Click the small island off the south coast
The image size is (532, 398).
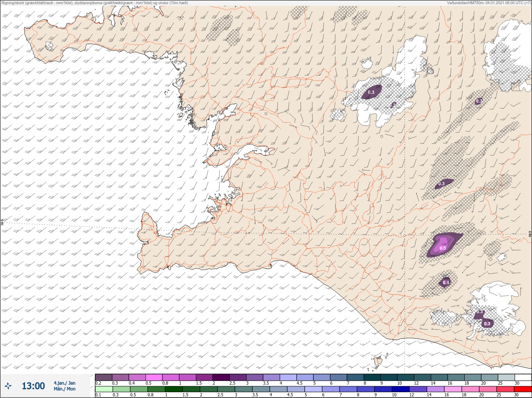click(x=378, y=362)
